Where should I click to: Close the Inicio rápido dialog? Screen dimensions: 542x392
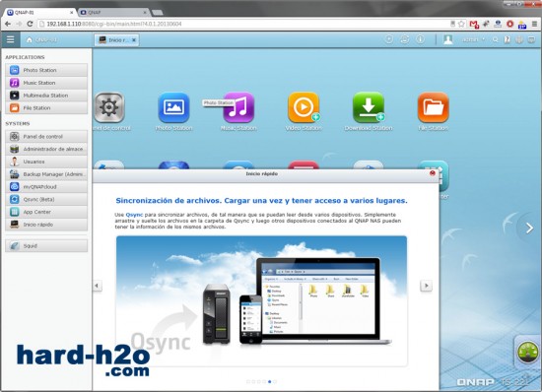432,173
